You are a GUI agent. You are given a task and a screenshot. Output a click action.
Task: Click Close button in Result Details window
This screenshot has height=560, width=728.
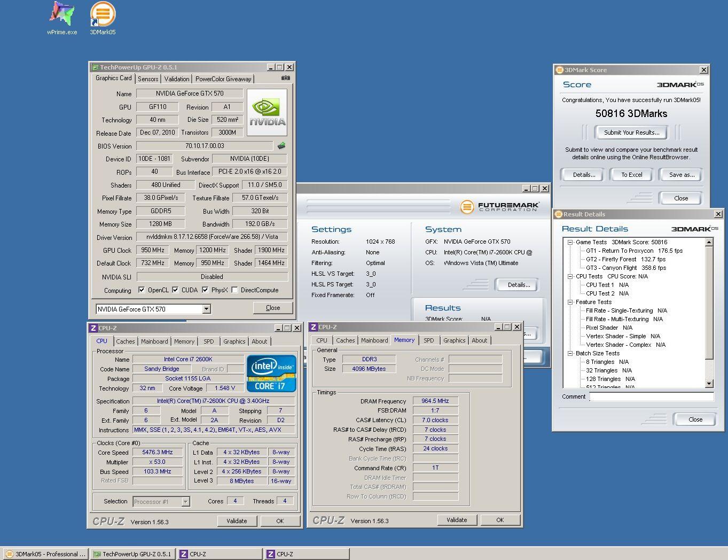pyautogui.click(x=695, y=419)
